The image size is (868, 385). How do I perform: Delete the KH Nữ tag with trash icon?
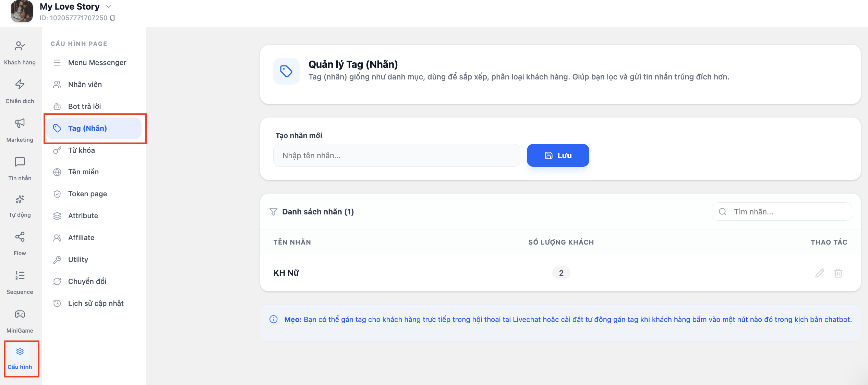pos(838,273)
